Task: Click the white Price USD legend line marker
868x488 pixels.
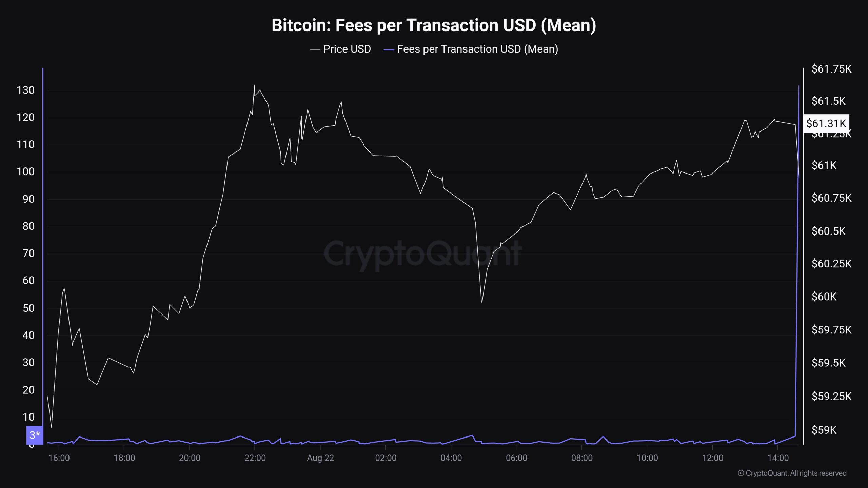Action: [x=315, y=50]
